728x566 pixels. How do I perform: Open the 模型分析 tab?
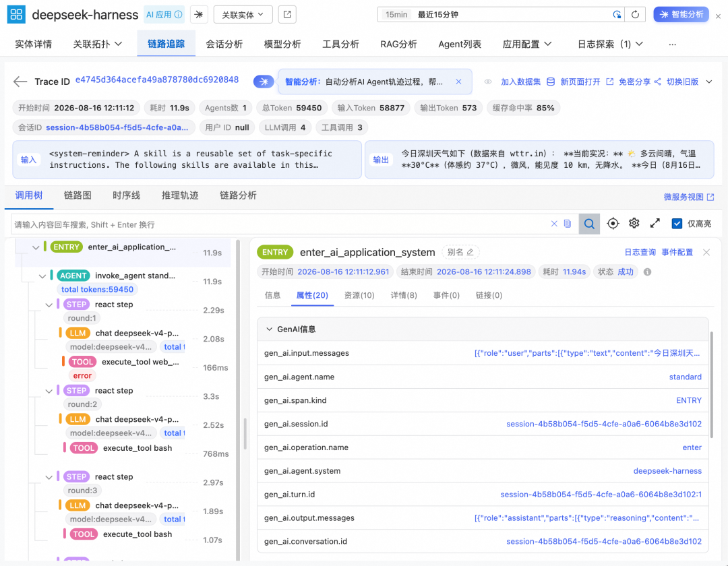click(282, 44)
